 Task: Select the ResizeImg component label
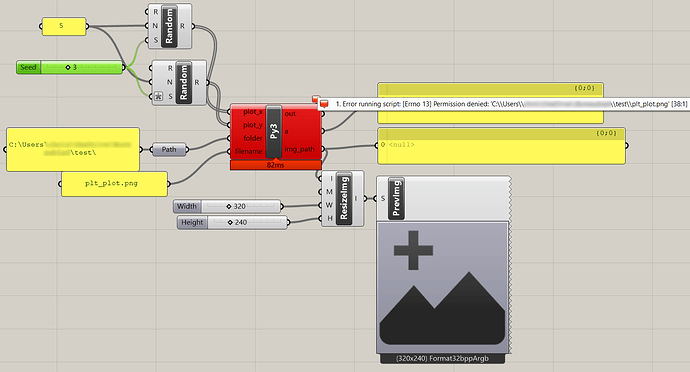pos(344,198)
